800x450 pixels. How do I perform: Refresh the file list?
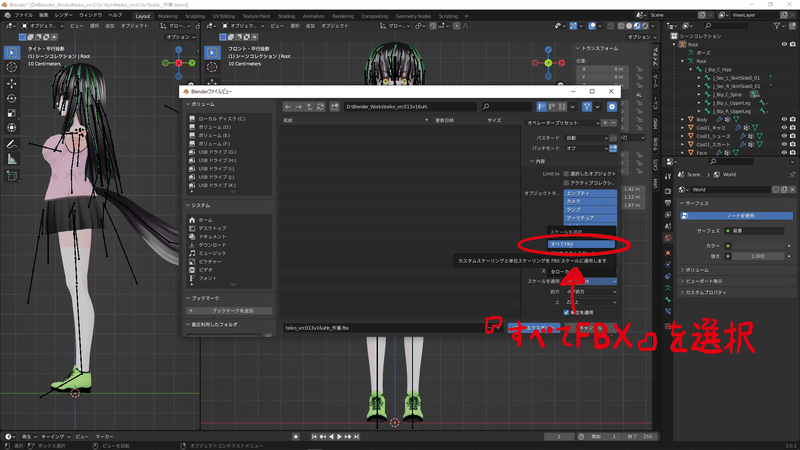click(x=320, y=107)
